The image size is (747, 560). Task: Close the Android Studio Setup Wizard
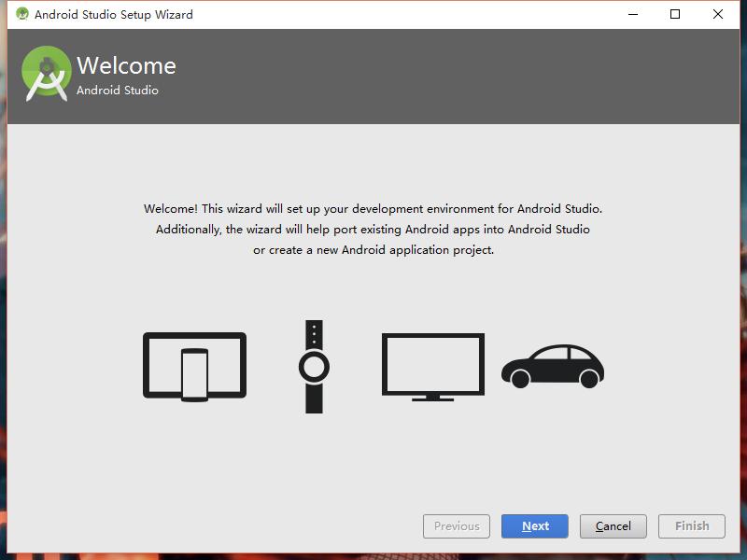(x=718, y=14)
